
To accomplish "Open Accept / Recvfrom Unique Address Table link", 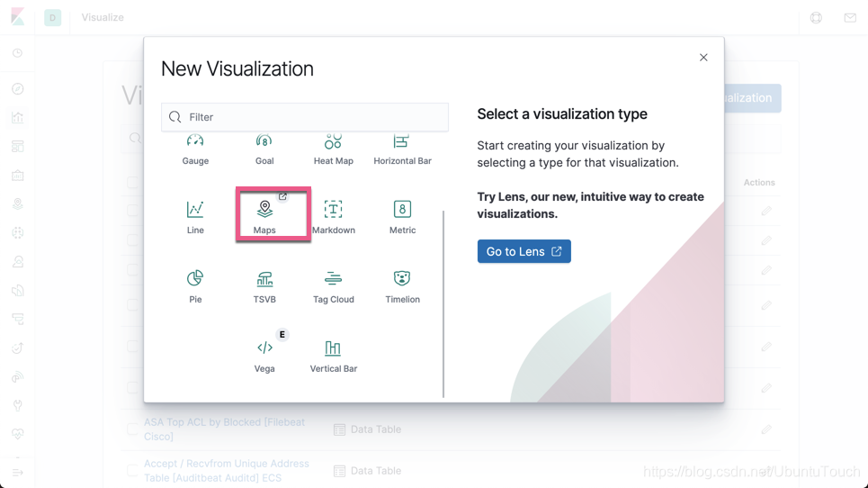I will [x=227, y=470].
